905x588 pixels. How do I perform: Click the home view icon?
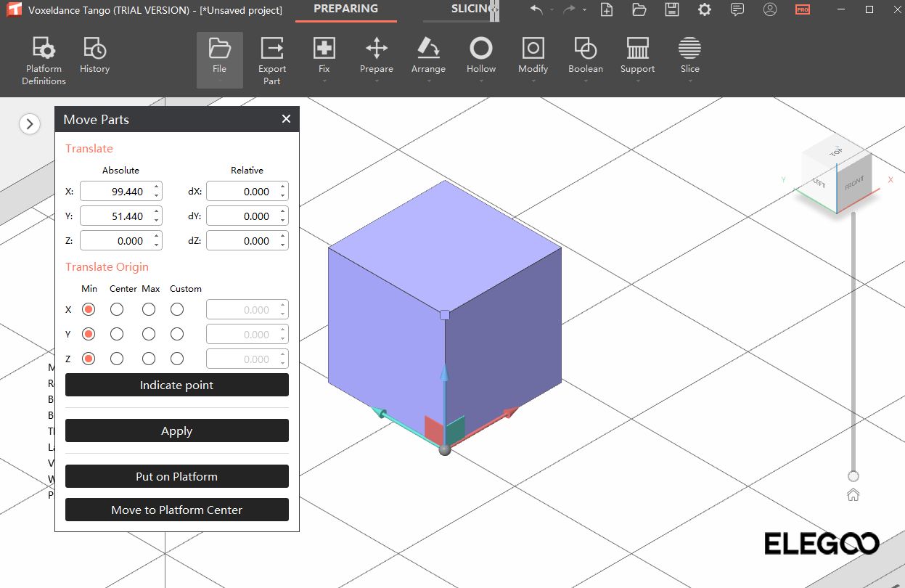pos(853,495)
